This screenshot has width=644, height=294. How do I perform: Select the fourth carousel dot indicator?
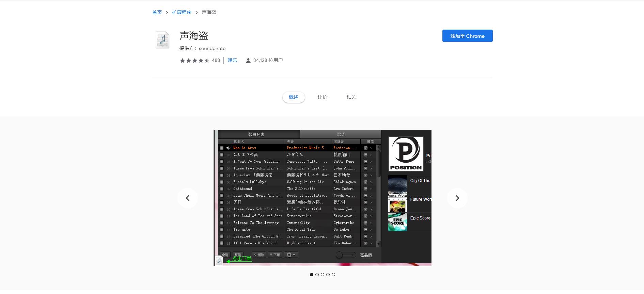(328, 275)
